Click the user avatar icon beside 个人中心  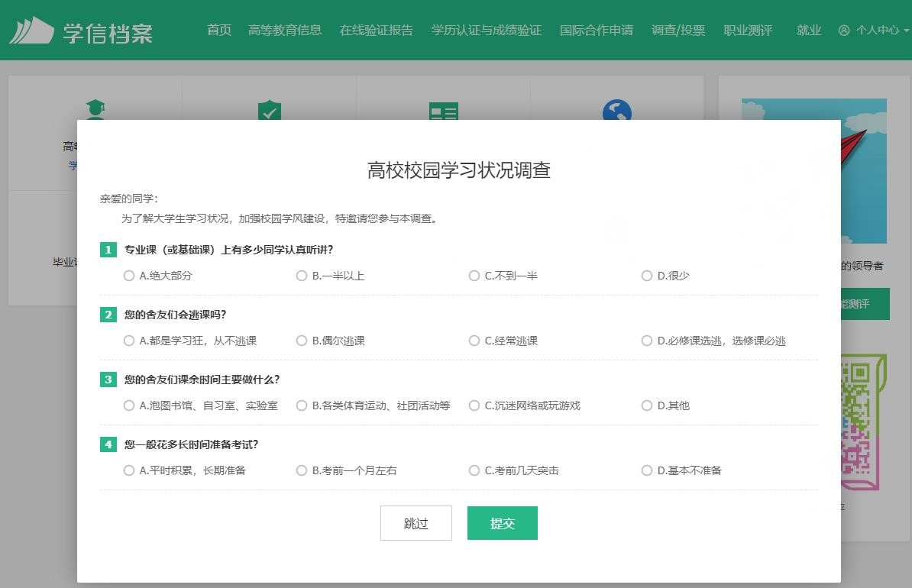pos(844,31)
